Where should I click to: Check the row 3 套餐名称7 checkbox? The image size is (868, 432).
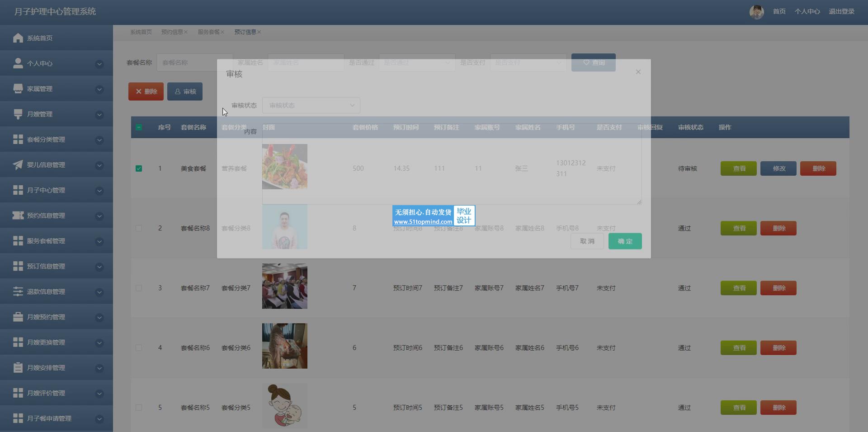139,288
